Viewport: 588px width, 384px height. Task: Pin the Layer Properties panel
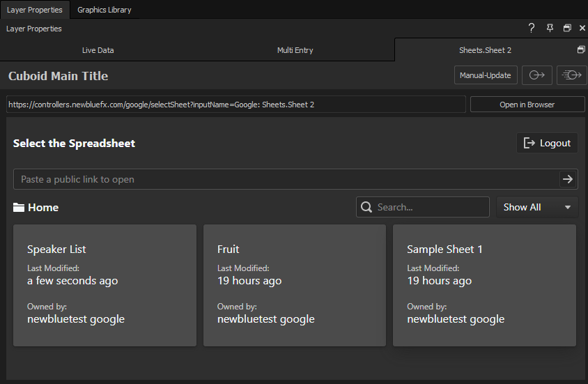550,29
